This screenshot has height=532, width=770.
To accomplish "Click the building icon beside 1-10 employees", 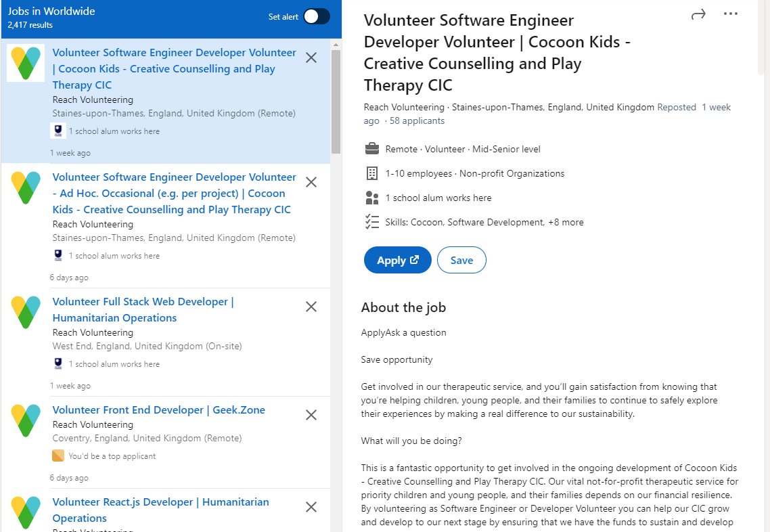I will point(372,173).
